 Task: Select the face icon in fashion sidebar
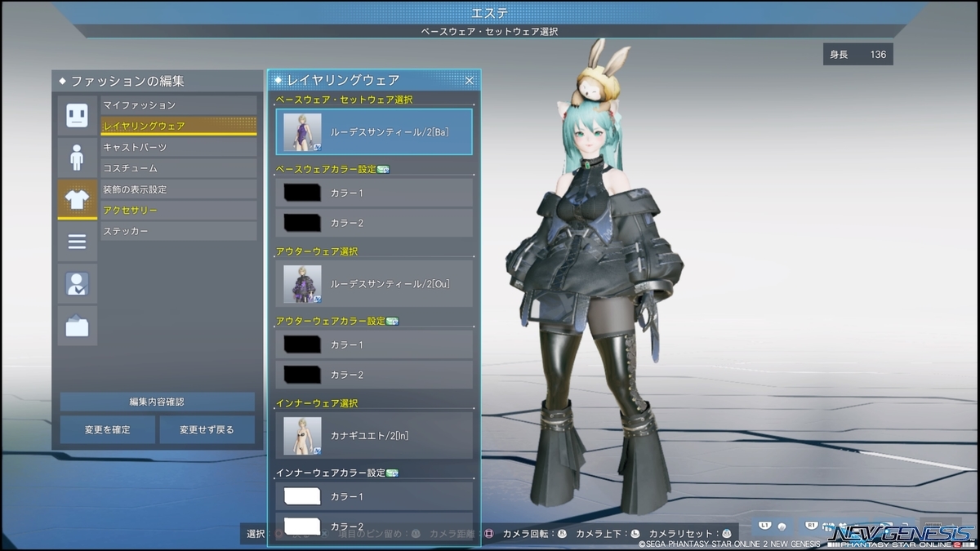point(77,115)
